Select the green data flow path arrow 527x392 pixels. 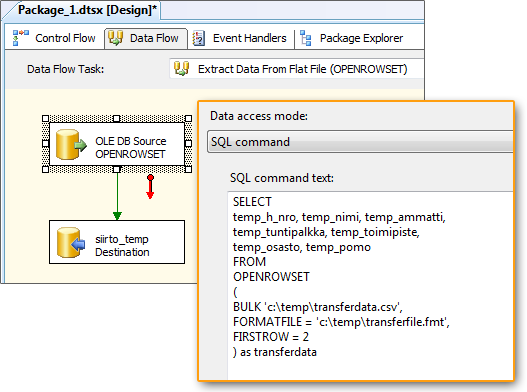pyautogui.click(x=117, y=196)
